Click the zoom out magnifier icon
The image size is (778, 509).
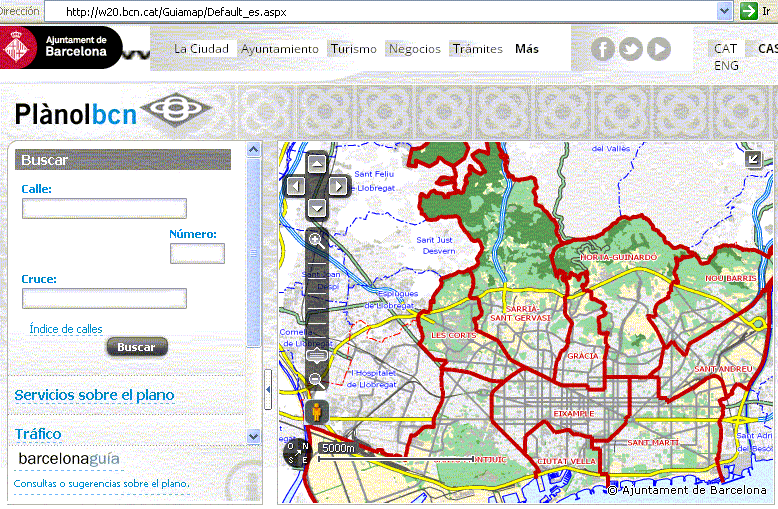(x=317, y=379)
